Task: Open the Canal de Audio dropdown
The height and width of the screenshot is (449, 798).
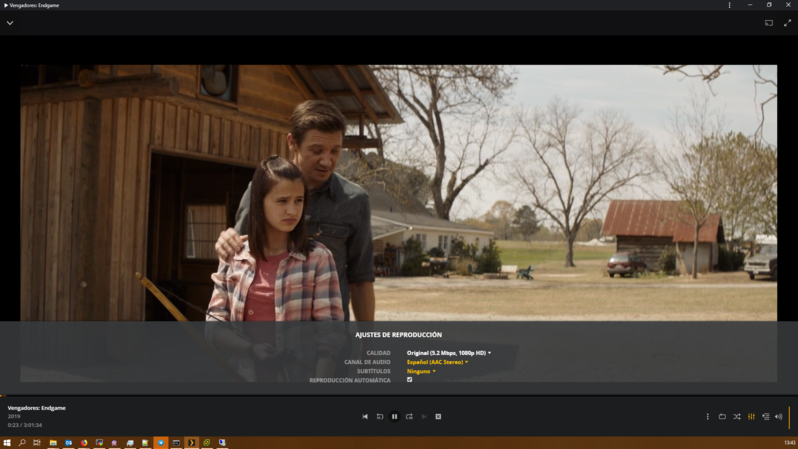Action: click(437, 362)
